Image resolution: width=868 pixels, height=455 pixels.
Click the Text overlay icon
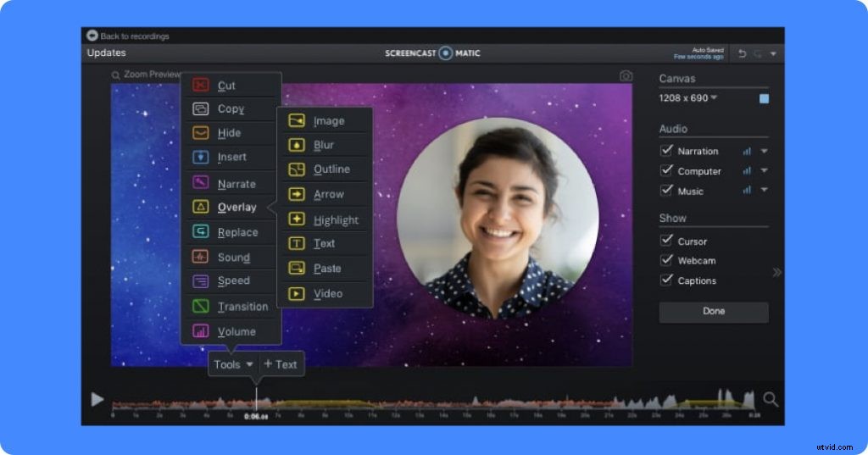pyautogui.click(x=297, y=243)
